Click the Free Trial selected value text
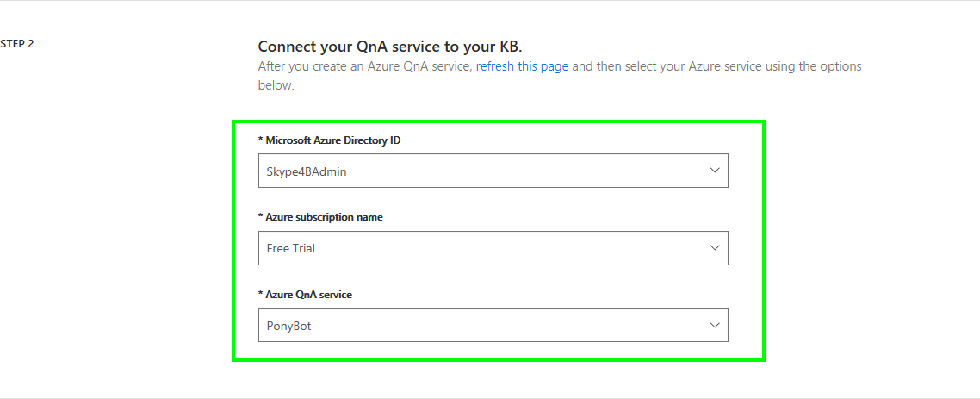Screen dimensions: 980x399 tap(290, 248)
